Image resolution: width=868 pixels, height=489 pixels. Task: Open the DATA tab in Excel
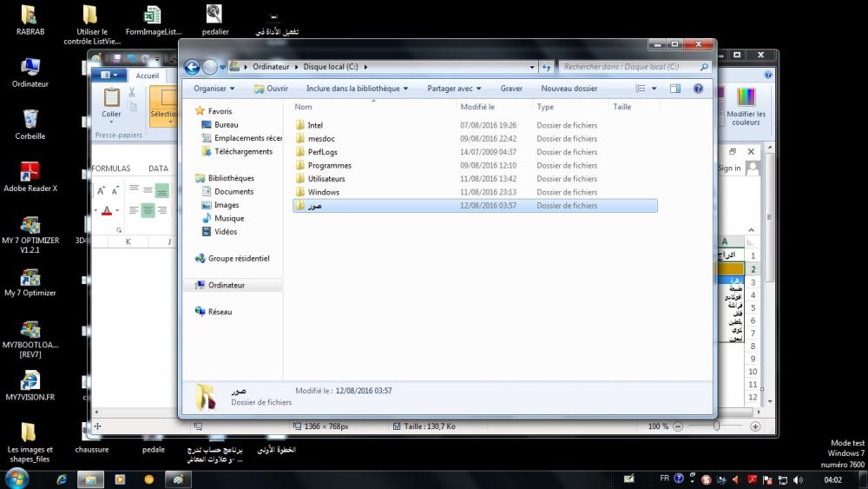tap(158, 169)
